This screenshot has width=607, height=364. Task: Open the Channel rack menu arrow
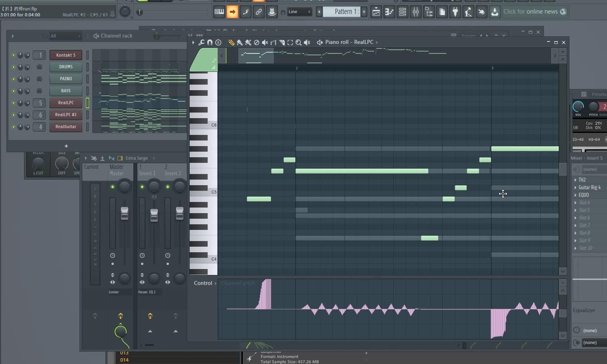coord(13,36)
